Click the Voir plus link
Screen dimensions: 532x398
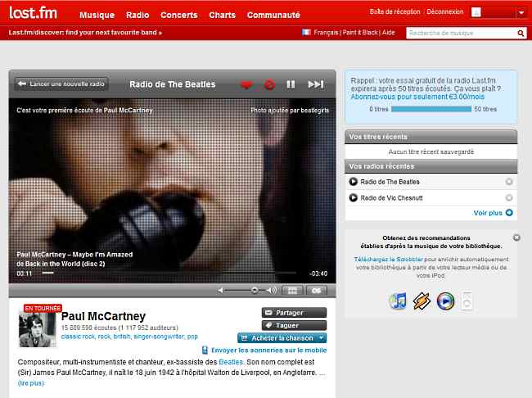[488, 213]
